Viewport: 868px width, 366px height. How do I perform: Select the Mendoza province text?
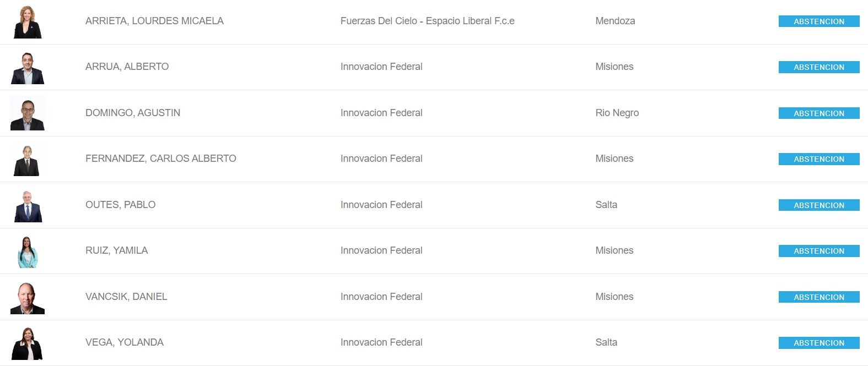[615, 21]
